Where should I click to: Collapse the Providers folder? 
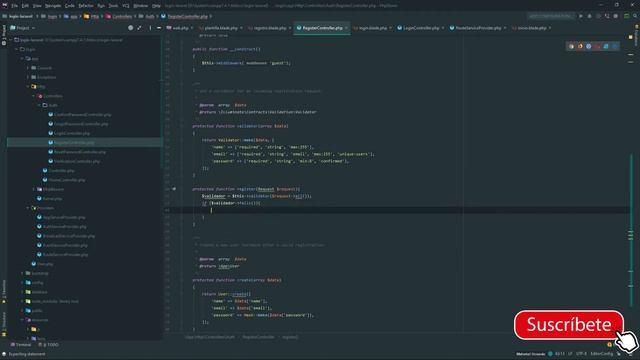pyautogui.click(x=28, y=208)
